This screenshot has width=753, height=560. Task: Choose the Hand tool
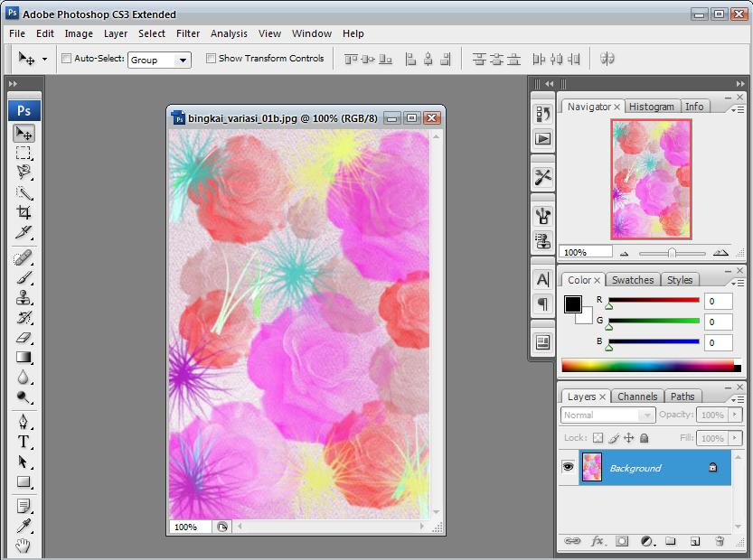[24, 546]
